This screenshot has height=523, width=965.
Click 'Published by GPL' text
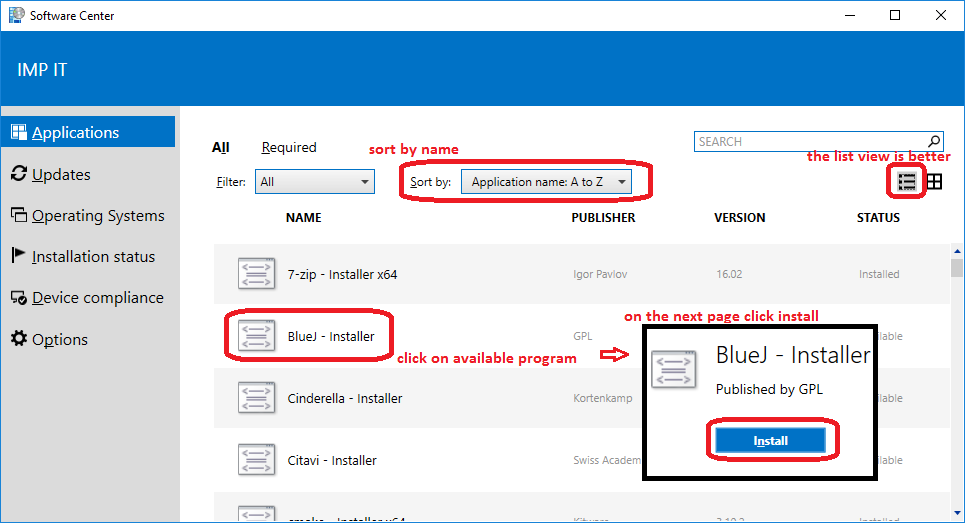[x=769, y=389]
